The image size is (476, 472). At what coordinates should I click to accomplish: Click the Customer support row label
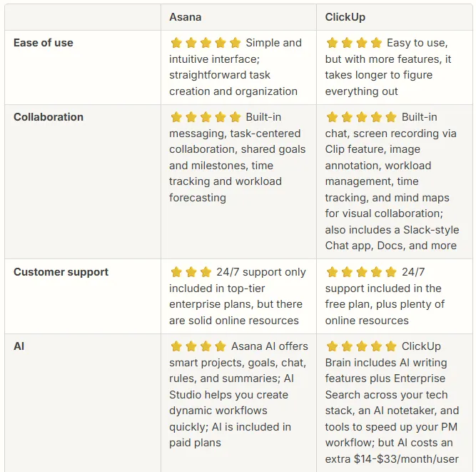click(61, 272)
